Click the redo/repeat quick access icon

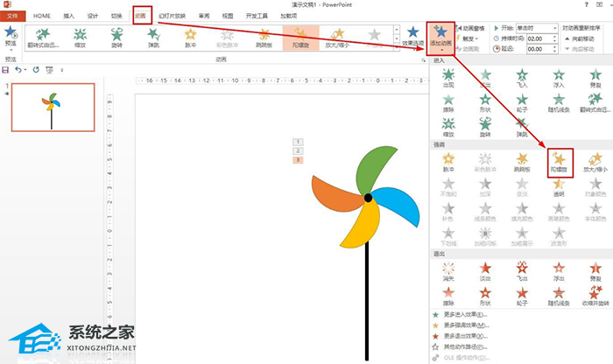click(36, 69)
